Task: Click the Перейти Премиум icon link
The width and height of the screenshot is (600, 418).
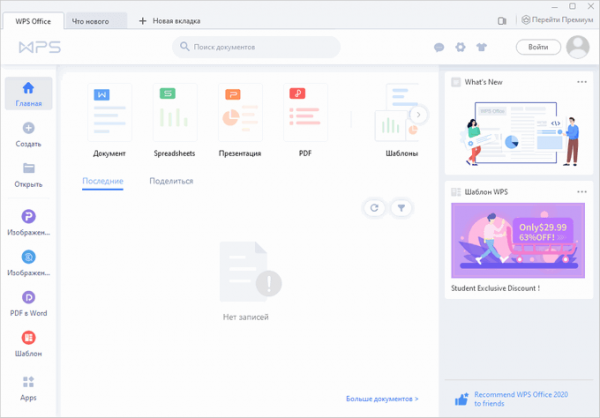Action: tap(557, 20)
